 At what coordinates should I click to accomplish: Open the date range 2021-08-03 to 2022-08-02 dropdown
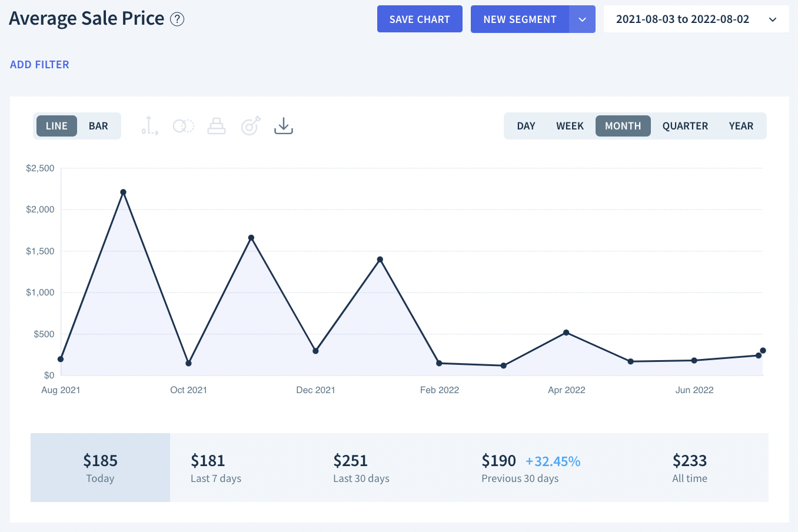point(696,19)
